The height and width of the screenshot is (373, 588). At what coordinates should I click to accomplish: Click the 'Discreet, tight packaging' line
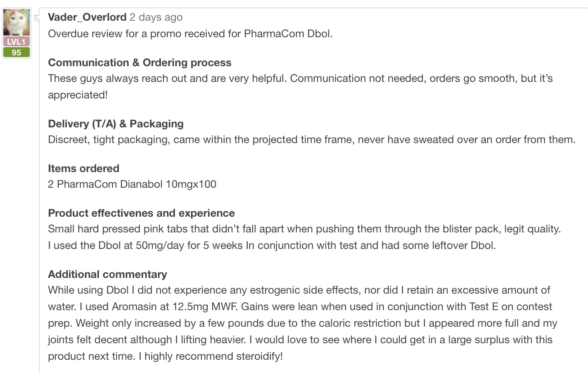click(311, 139)
